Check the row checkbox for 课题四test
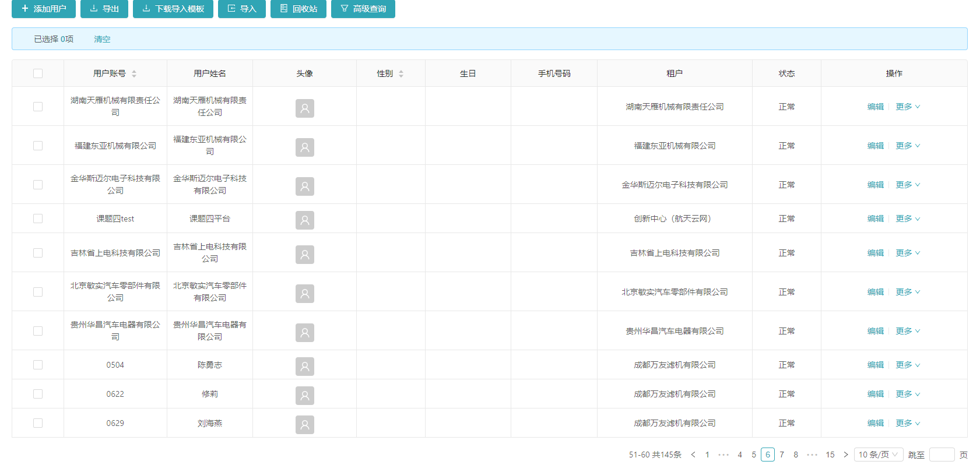 (x=38, y=219)
